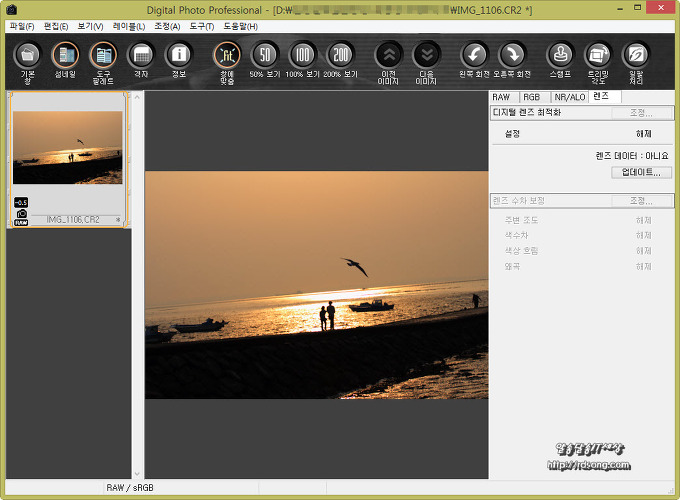Toggle the 섬네일 thumbnail panel icon
680x500 pixels.
66,56
